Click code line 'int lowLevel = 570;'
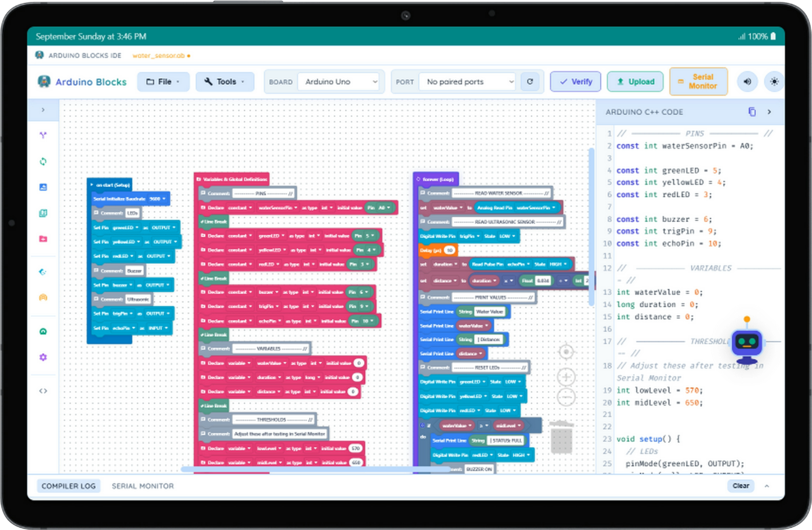812x530 pixels. point(659,390)
